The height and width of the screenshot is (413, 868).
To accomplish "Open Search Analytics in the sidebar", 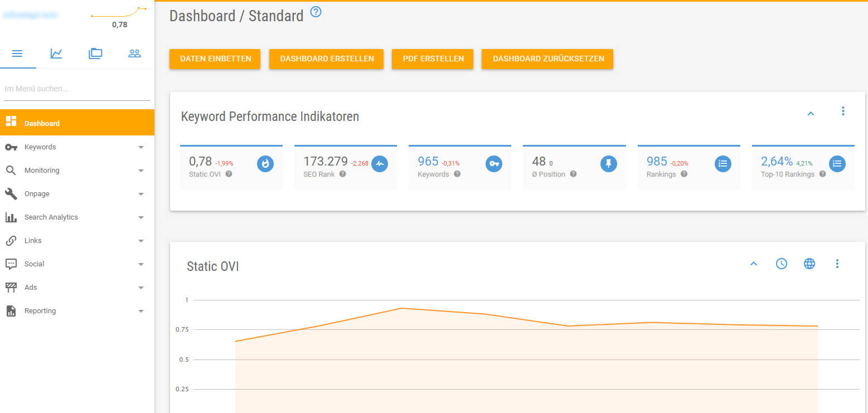I will [51, 217].
